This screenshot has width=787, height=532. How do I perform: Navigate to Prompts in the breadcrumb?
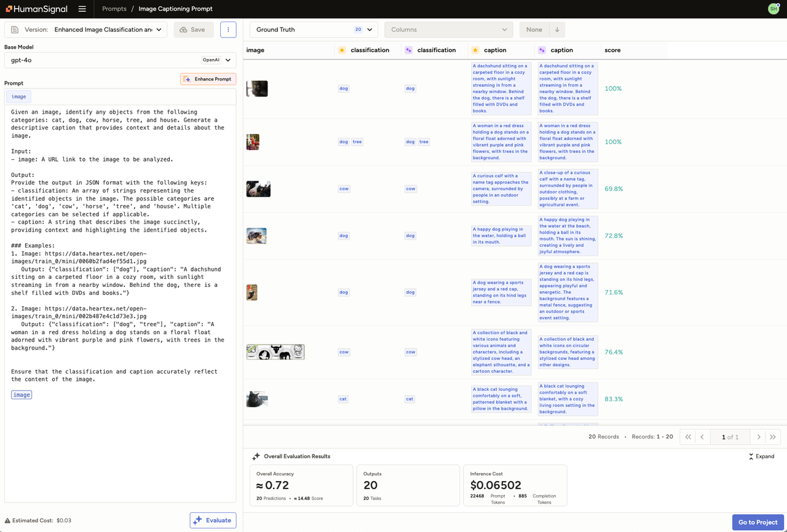click(x=114, y=9)
